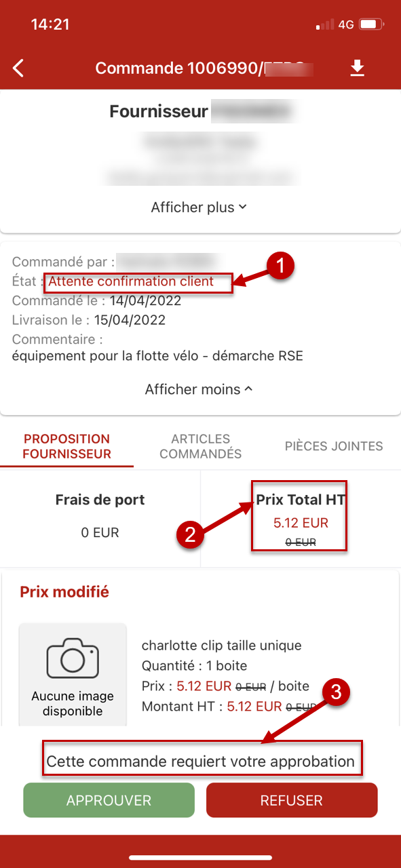Tap the chevron beside Afficher plus
401x868 pixels.
click(x=242, y=207)
